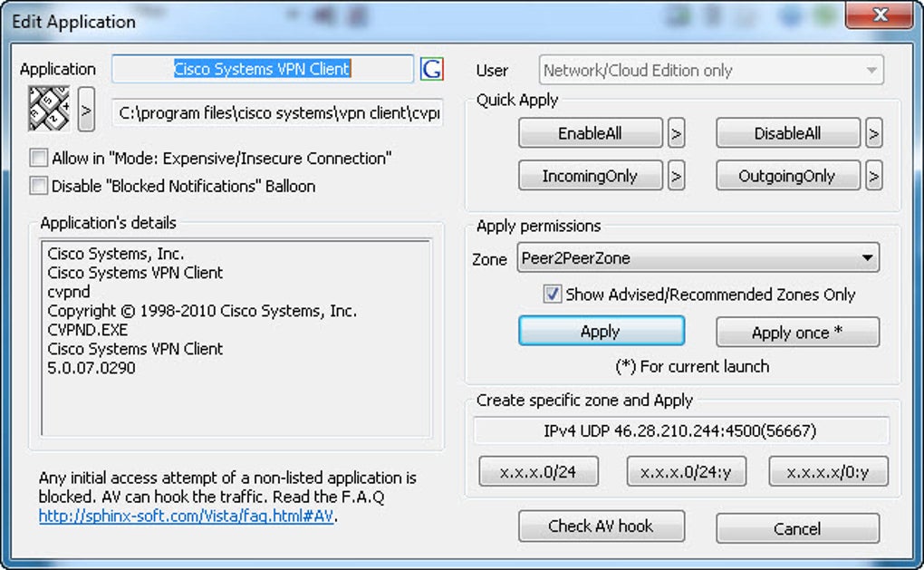Click the Cisco VPN application icon
The width and height of the screenshot is (924, 570).
click(49, 109)
